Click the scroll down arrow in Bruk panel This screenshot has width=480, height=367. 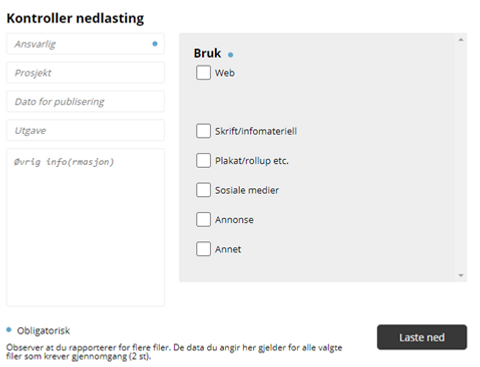tap(461, 275)
